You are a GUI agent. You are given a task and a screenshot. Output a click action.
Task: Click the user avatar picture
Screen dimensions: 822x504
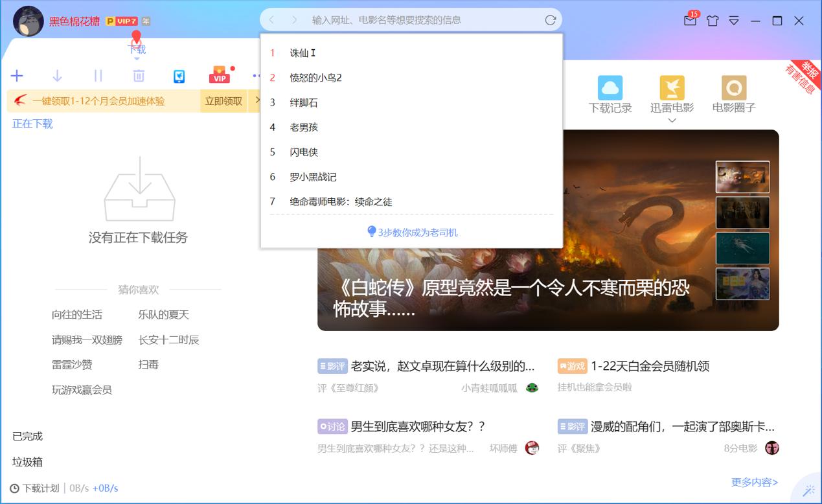coord(29,21)
